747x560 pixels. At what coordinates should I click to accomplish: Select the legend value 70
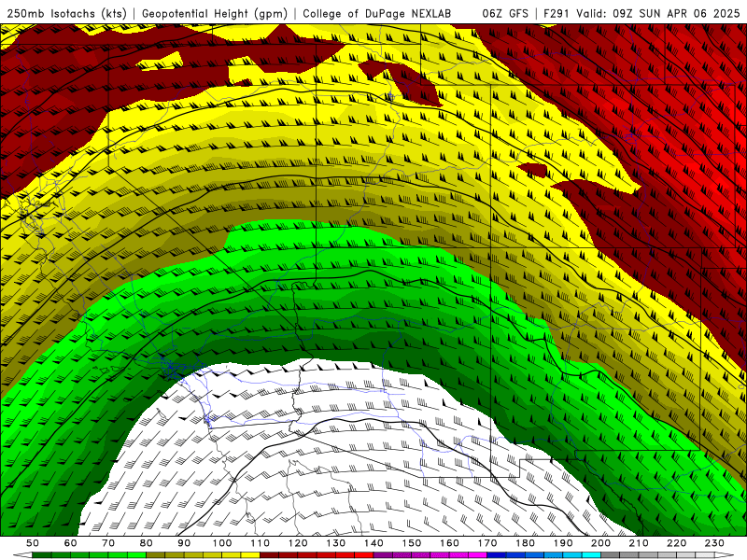(108, 543)
